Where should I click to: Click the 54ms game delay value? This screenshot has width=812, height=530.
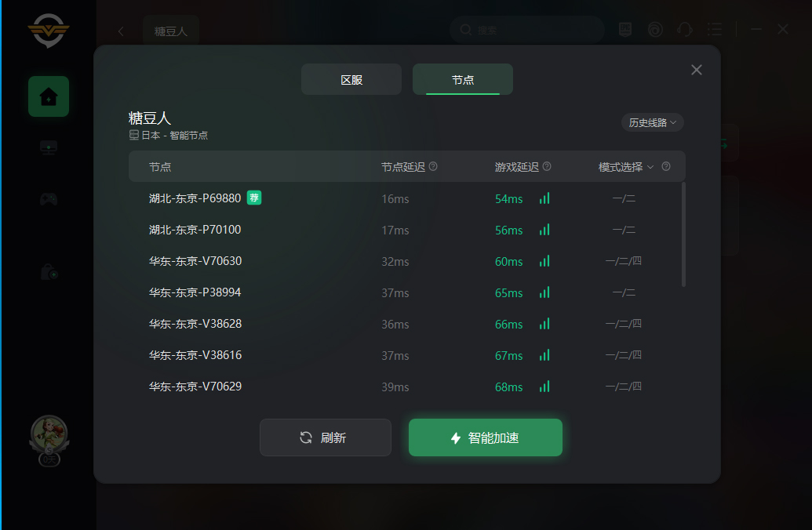tap(508, 199)
